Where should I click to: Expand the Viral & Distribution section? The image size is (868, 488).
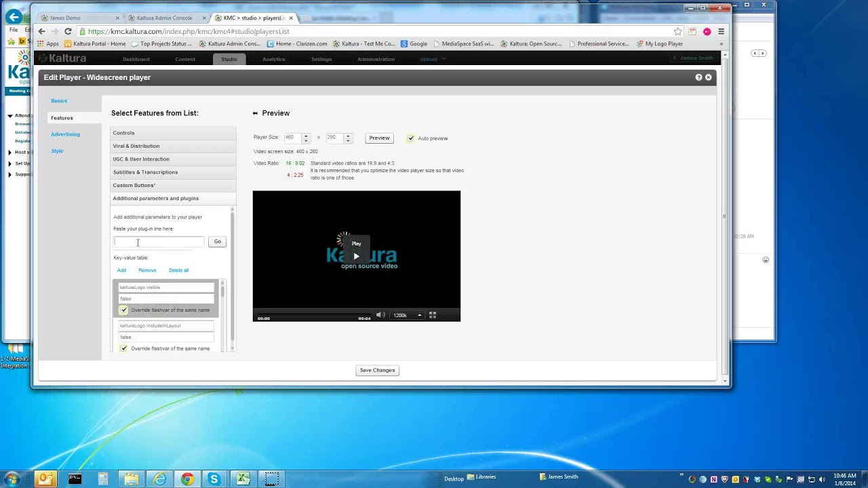173,146
